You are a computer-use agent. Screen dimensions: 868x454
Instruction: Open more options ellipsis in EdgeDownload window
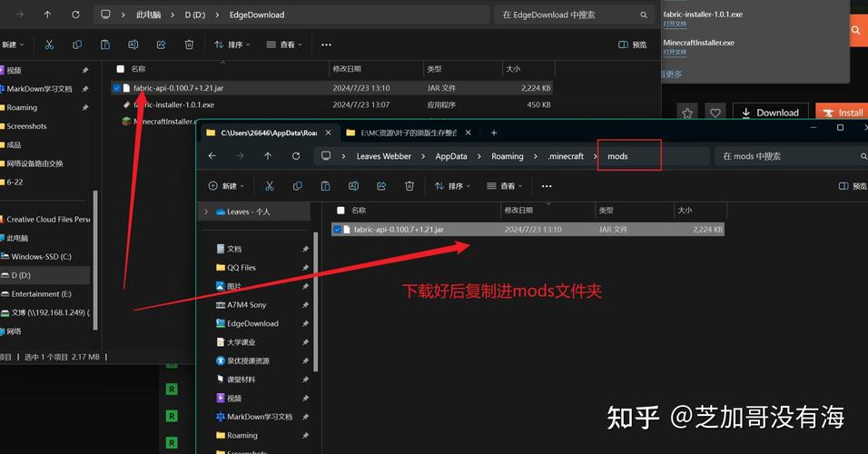[326, 44]
